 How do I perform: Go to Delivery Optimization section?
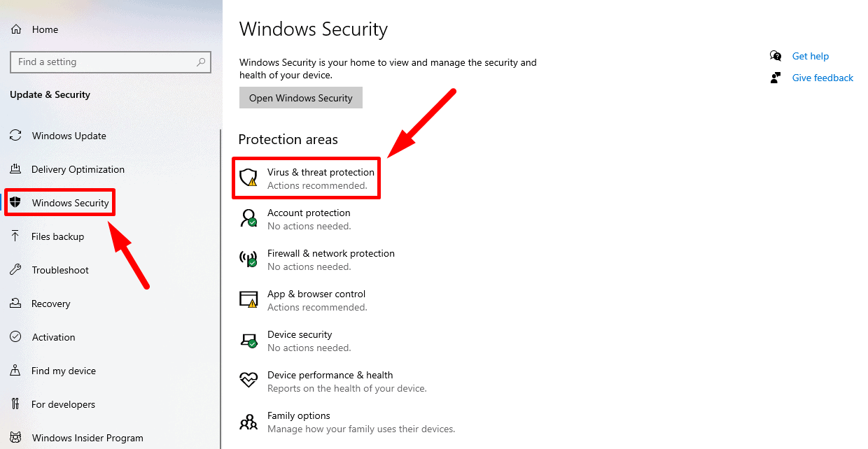(78, 169)
